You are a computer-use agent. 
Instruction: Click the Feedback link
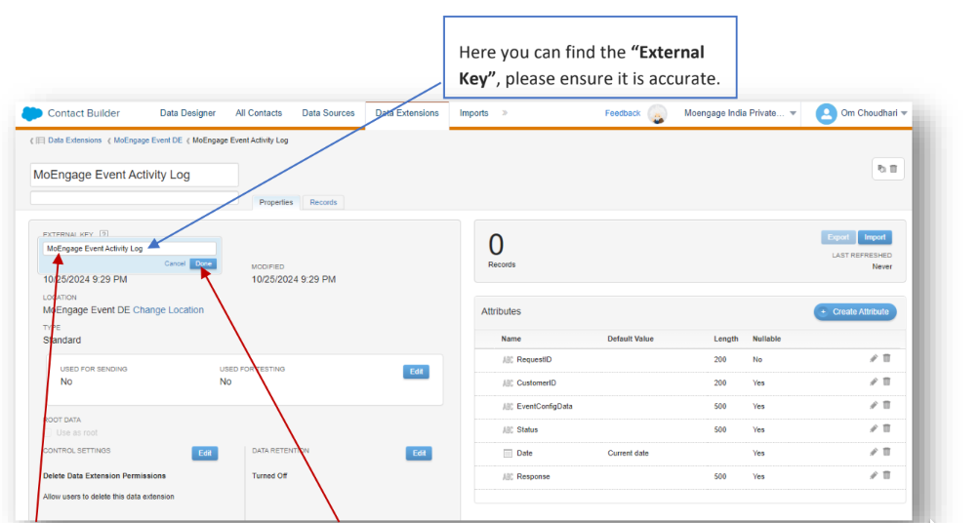tap(623, 113)
